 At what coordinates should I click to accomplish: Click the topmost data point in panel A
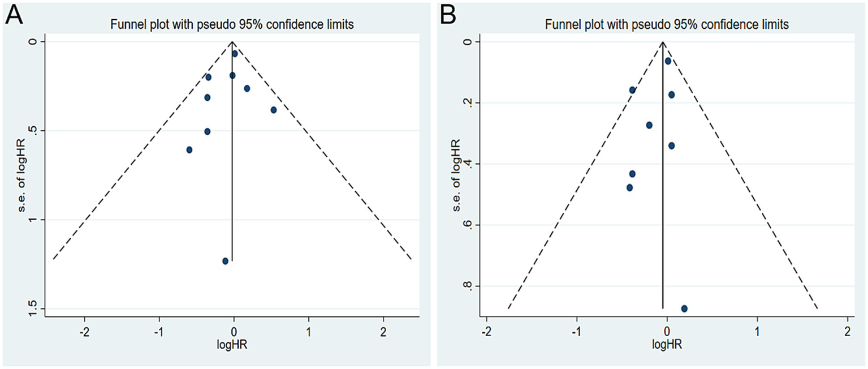coord(235,54)
